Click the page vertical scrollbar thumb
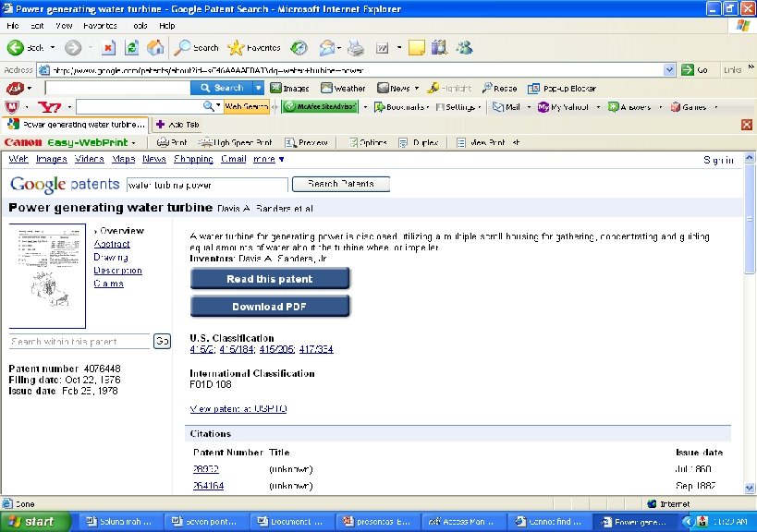Image resolution: width=757 pixels, height=532 pixels. point(750,219)
